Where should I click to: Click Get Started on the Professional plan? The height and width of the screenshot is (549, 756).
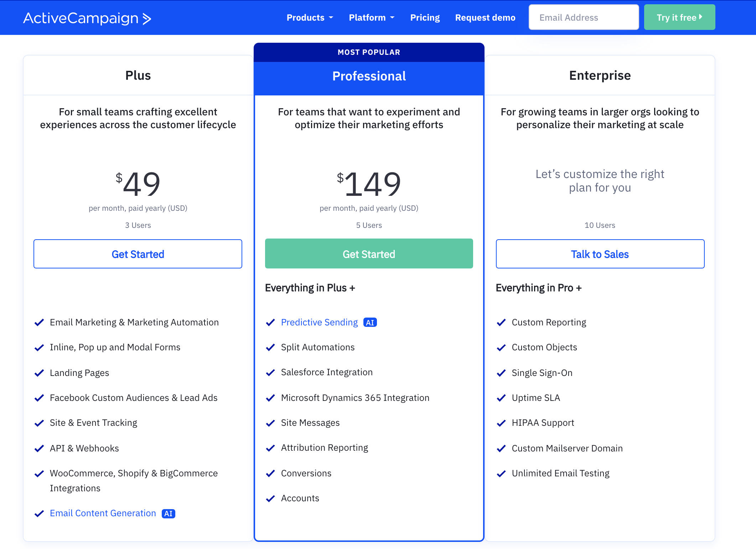point(369,254)
